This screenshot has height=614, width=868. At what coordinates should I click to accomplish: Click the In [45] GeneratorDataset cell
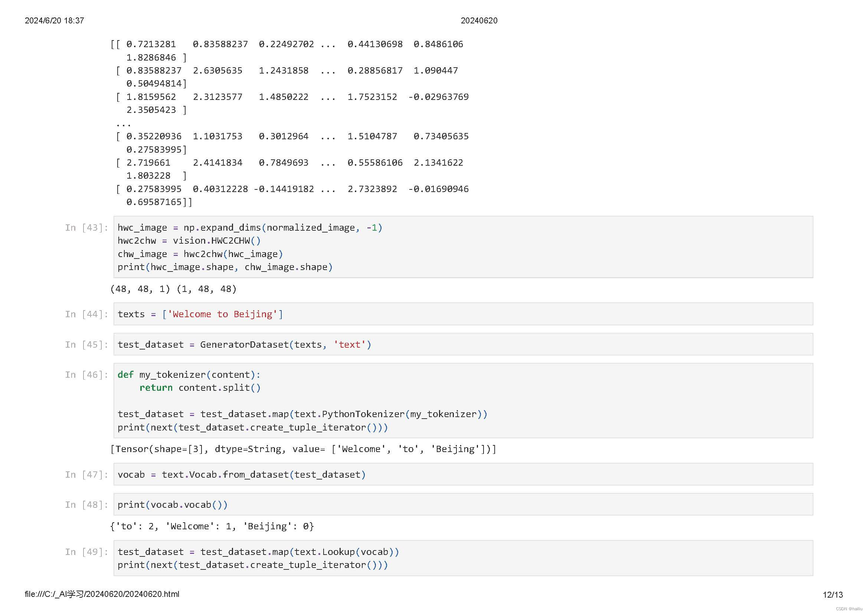pyautogui.click(x=463, y=344)
